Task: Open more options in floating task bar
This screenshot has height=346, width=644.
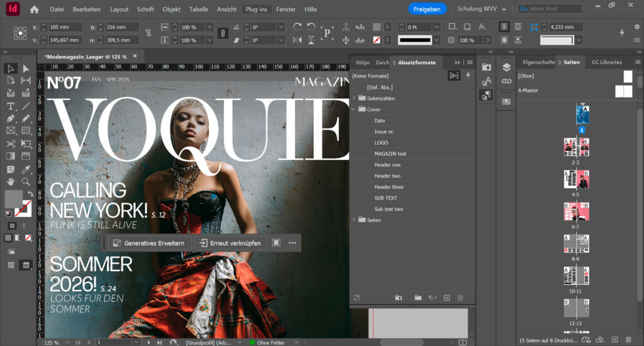Action: pyautogui.click(x=292, y=243)
